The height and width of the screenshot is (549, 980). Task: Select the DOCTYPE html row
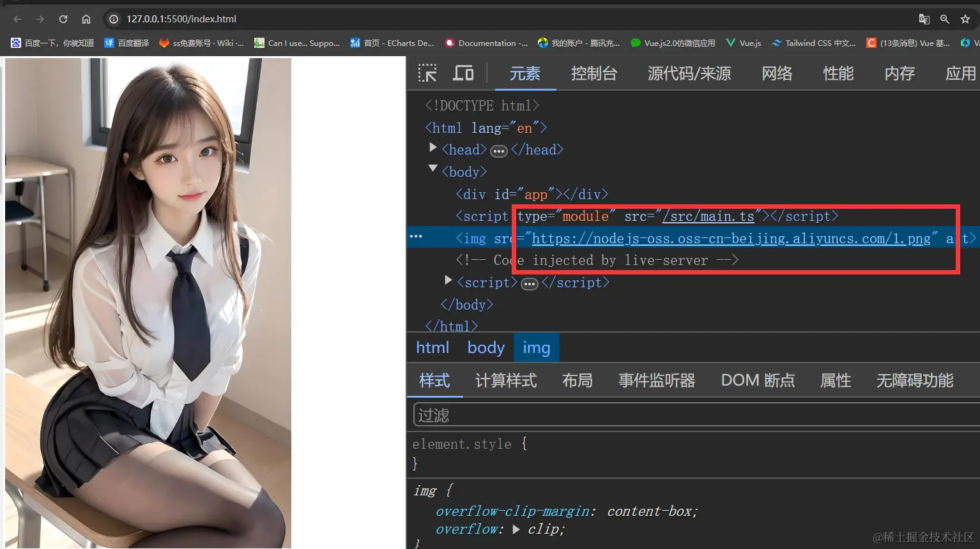pyautogui.click(x=482, y=105)
